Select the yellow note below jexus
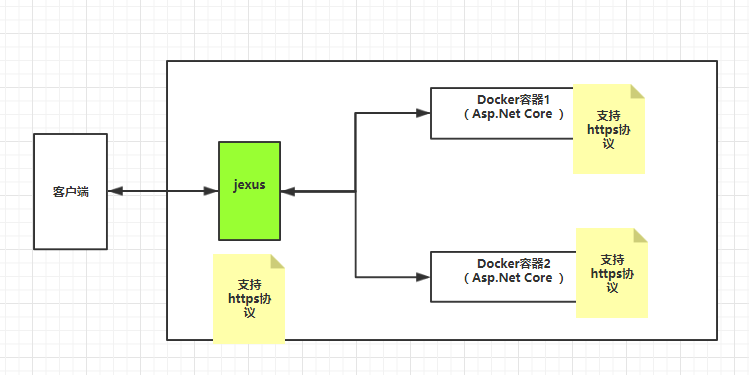Screen dimensions: 749x375 click(249, 299)
